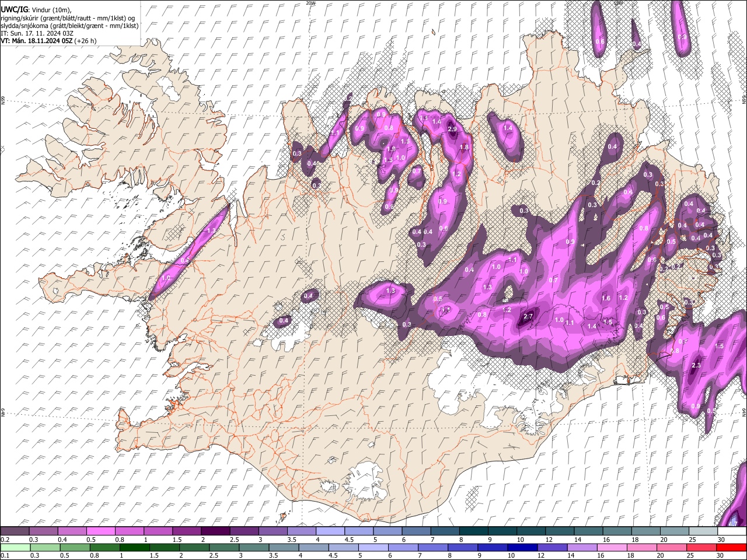Screen dimensions: 747x560
Task: Click the '1.6' precipitation value on the map
Action: point(606,298)
